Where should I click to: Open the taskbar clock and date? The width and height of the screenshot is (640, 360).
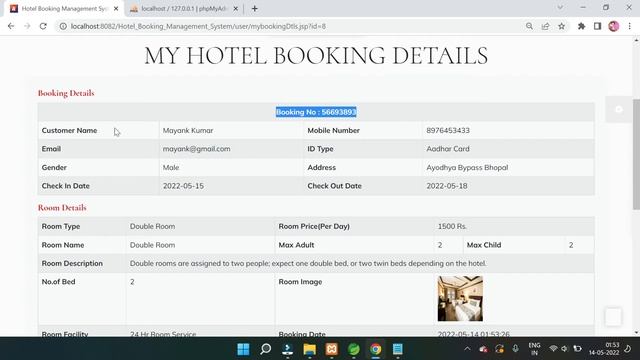(x=604, y=349)
